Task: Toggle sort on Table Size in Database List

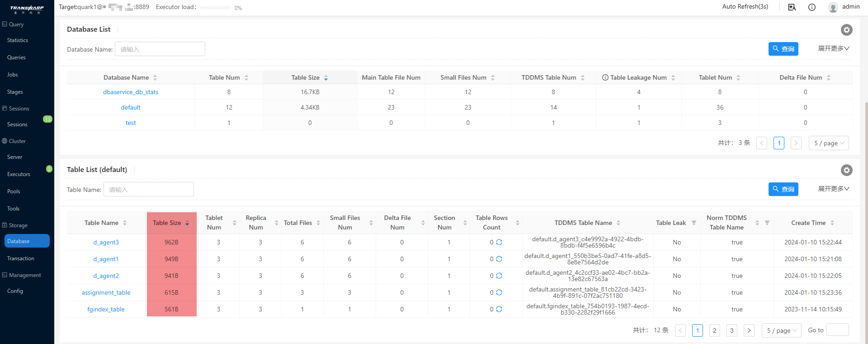Action: point(325,78)
